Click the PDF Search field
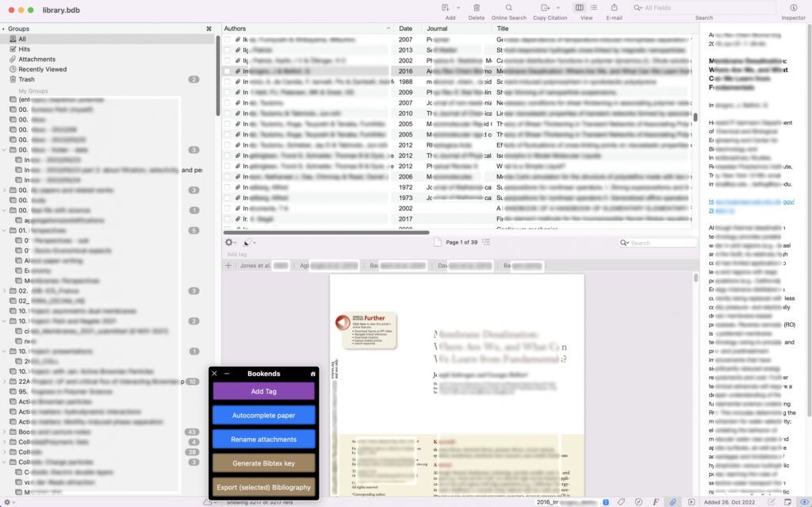The image size is (812, 507). [x=657, y=243]
